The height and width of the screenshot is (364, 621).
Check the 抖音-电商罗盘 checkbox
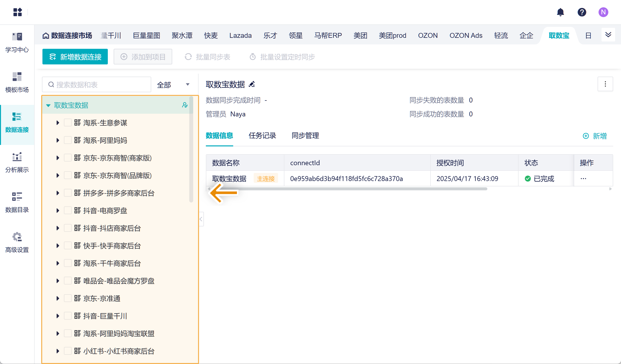68,211
